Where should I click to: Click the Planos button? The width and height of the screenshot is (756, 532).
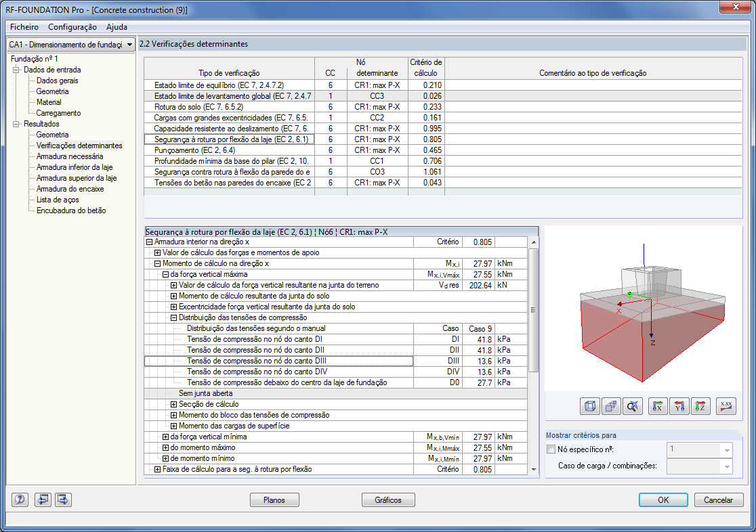[274, 500]
